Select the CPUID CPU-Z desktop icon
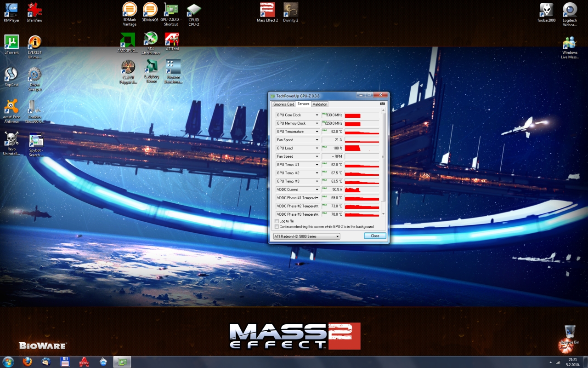This screenshot has width=588, height=368. pos(194,14)
